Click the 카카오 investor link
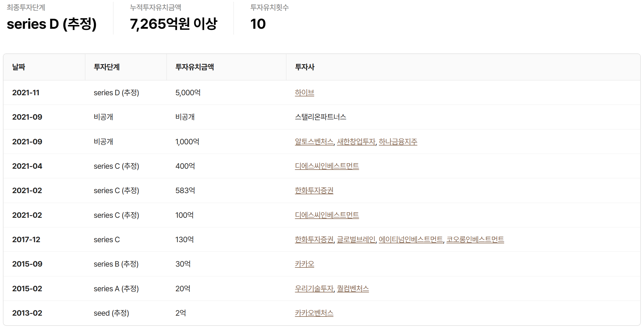Image resolution: width=644 pixels, height=329 pixels. click(x=304, y=264)
